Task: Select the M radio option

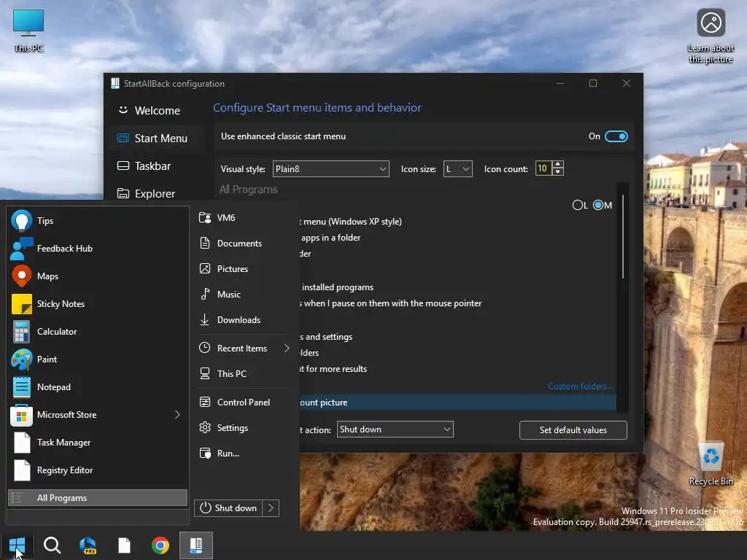Action: tap(602, 205)
